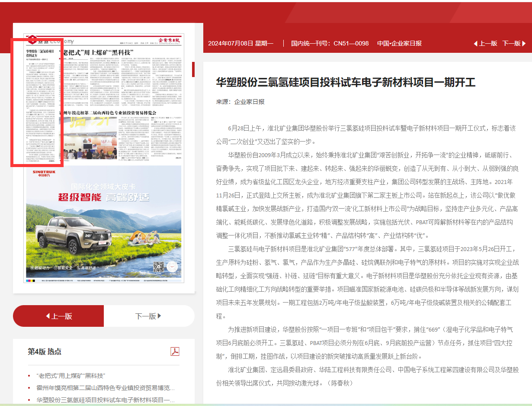Image resolution: width=532 pixels, height=406 pixels.
Task: Click the left arrow beside top 上一版
Action: 476,43
